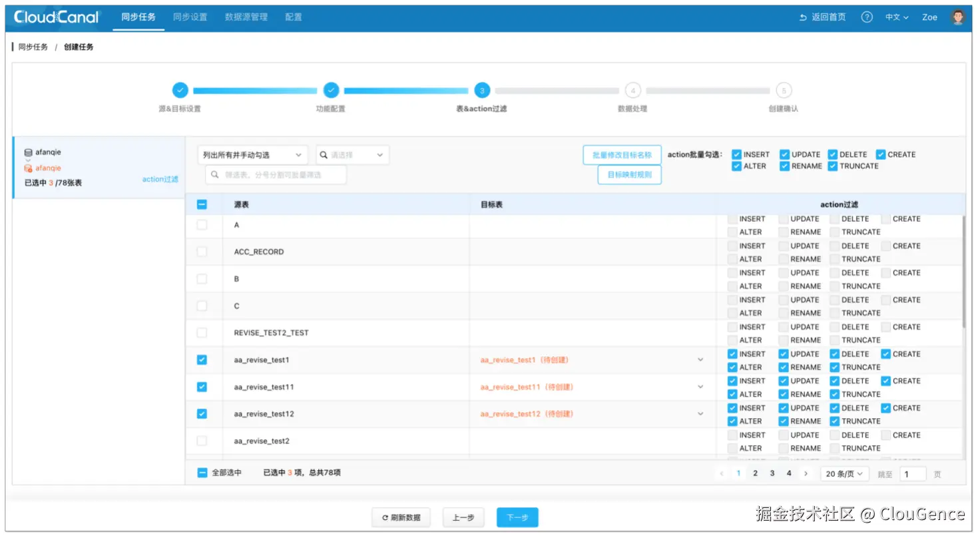Click 目标映射规则 button
This screenshot has height=538, width=980.
pyautogui.click(x=629, y=175)
